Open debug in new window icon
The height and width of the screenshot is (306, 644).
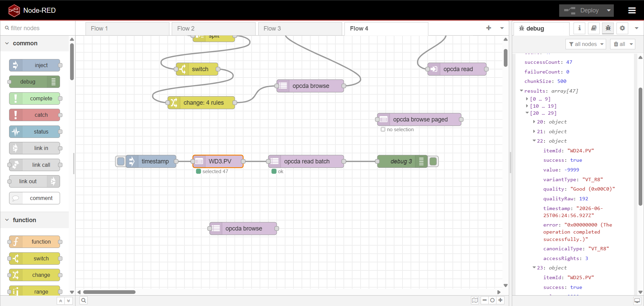point(637,301)
